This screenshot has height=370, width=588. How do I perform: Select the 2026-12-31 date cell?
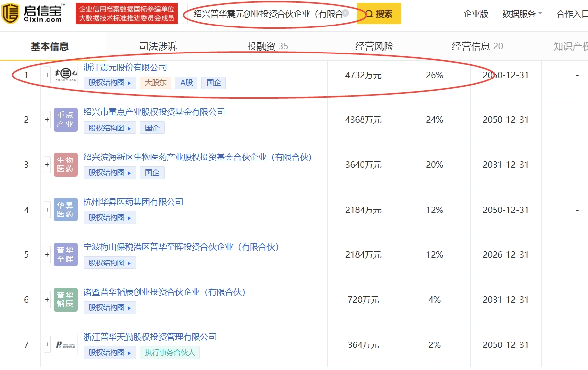click(x=505, y=255)
